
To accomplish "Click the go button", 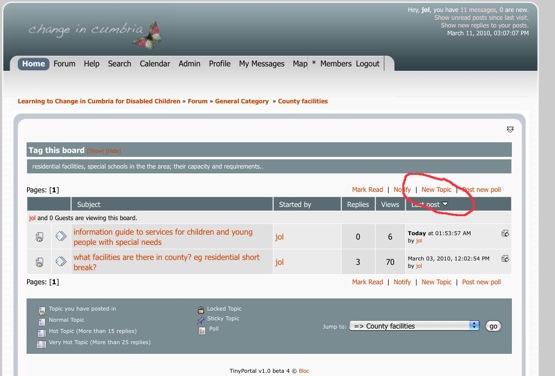I will tap(493, 326).
